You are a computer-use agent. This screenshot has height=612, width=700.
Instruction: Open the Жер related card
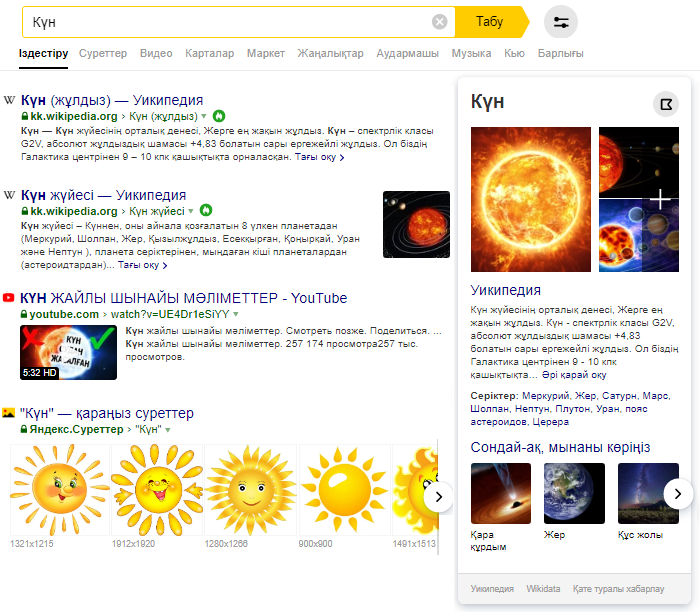click(574, 501)
